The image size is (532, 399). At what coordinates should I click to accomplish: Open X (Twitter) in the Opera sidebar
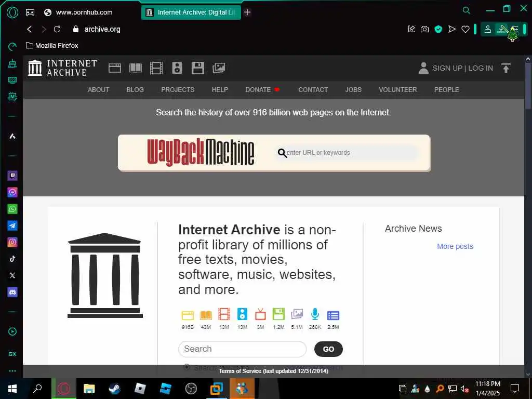[12, 275]
